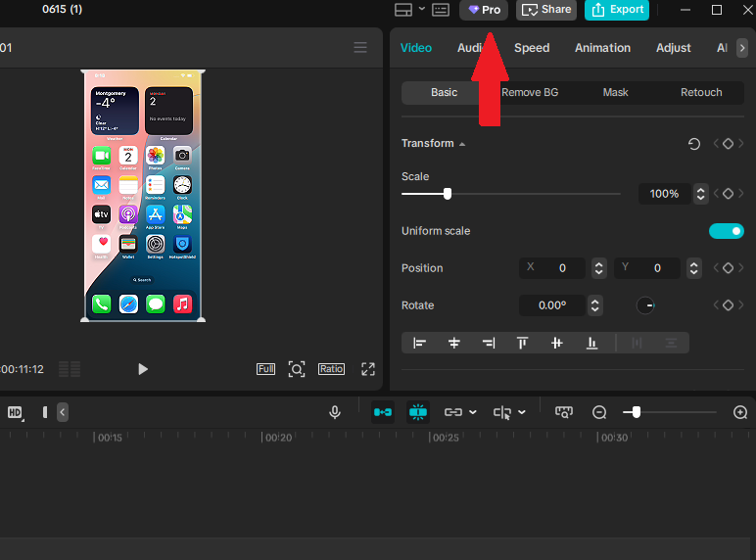Click the 00:20 timeline ruler mark
Viewport: 756px width, 560px height.
(278, 438)
